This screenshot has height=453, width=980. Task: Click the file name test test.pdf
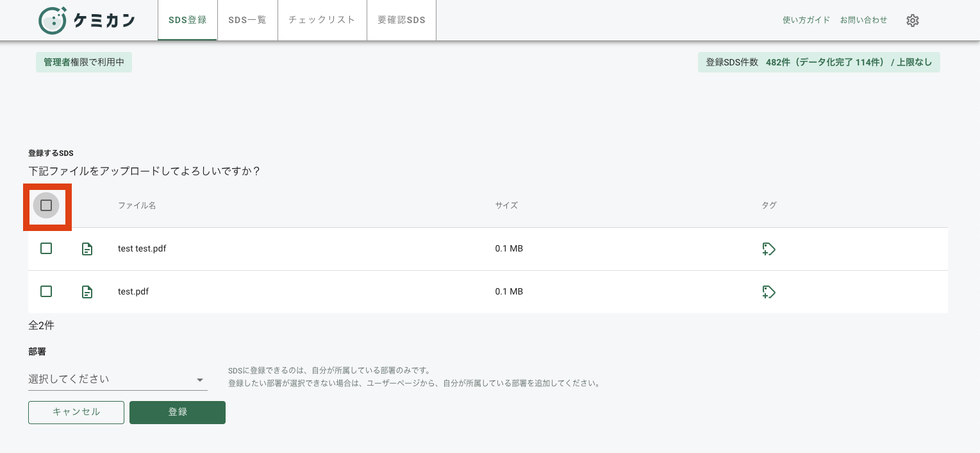(x=142, y=248)
